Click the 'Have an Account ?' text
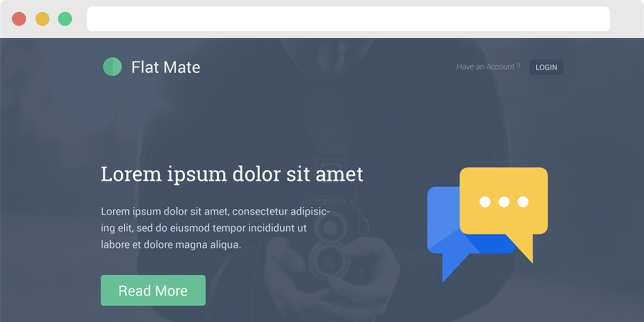The height and width of the screenshot is (322, 644). point(488,66)
